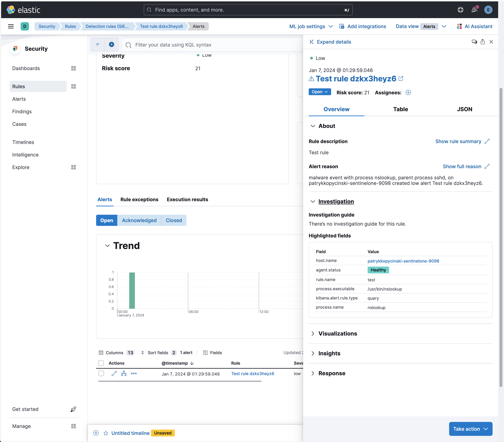Favorite the Untitled timeline star
Screen dimensions: 504x442
tap(106, 433)
